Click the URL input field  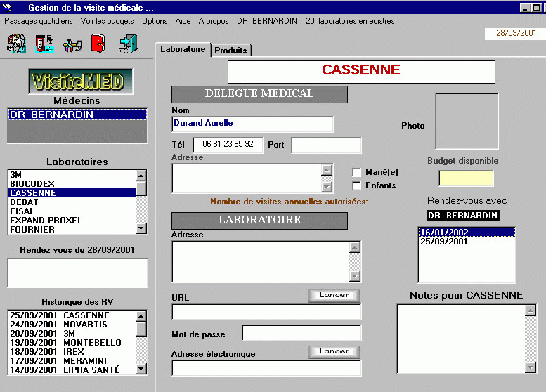[x=267, y=313]
